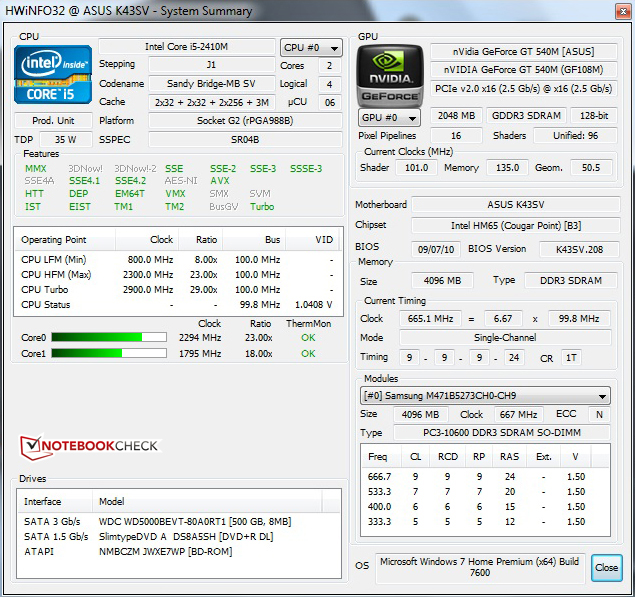
Task: Click the AES-NI feature label
Action: 181,181
